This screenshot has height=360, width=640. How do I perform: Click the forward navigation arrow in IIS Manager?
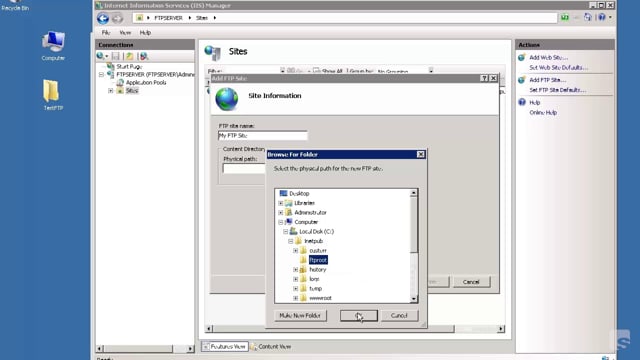[117, 18]
